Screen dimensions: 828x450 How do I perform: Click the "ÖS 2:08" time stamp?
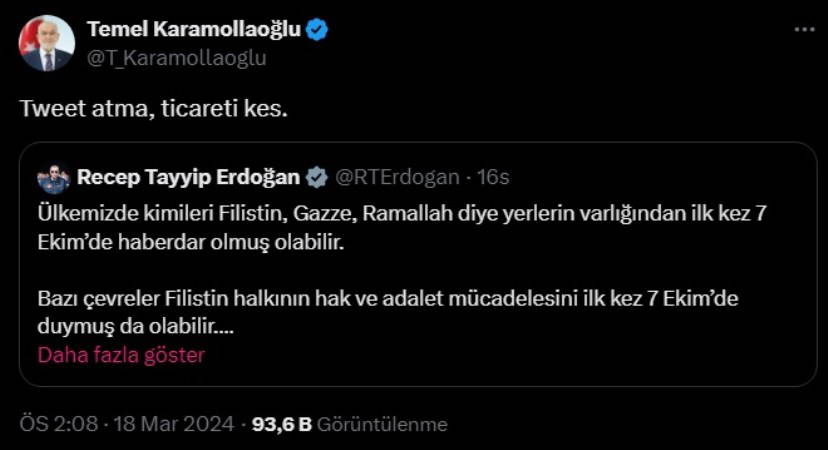pyautogui.click(x=58, y=424)
